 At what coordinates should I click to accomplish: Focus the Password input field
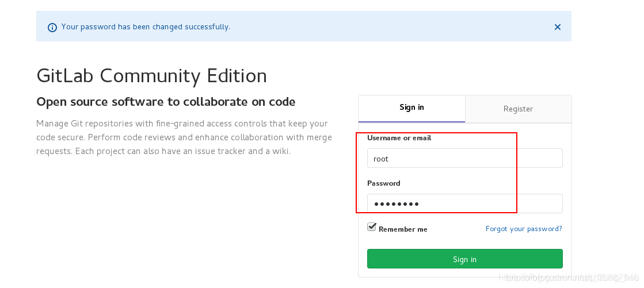464,203
